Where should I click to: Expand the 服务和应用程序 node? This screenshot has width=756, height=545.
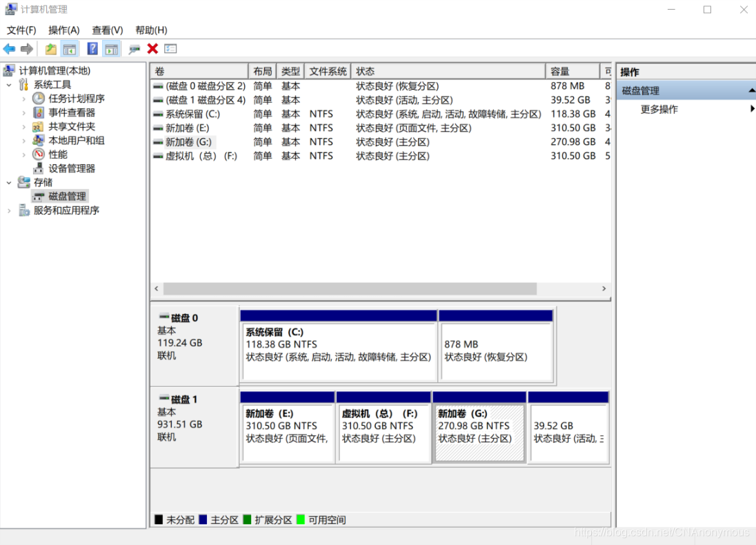[x=9, y=211]
